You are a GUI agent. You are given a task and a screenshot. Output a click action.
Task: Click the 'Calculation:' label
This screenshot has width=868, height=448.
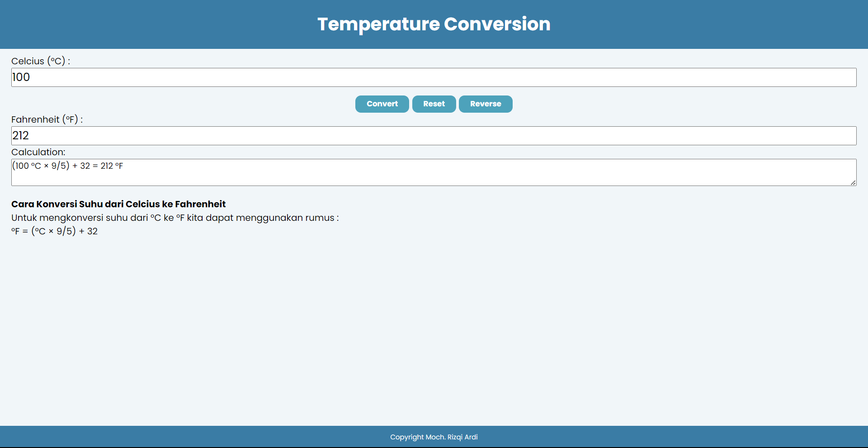click(x=38, y=152)
